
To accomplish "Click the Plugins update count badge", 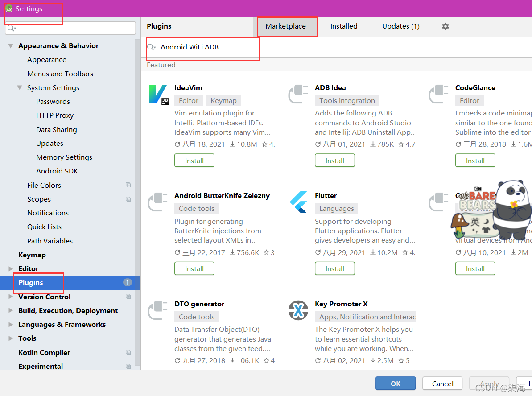I will pos(127,282).
